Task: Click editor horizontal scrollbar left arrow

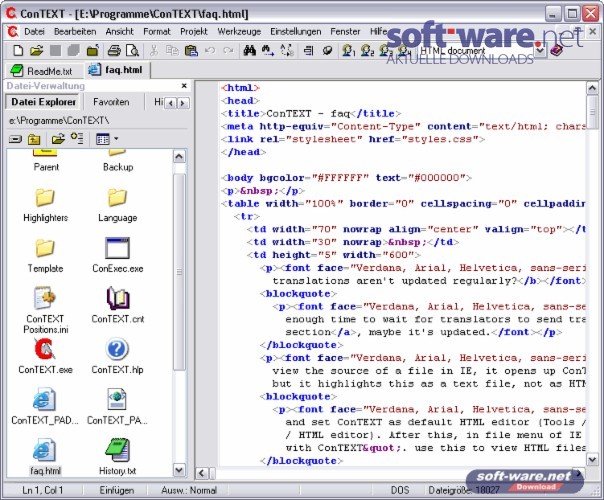Action: [202, 473]
